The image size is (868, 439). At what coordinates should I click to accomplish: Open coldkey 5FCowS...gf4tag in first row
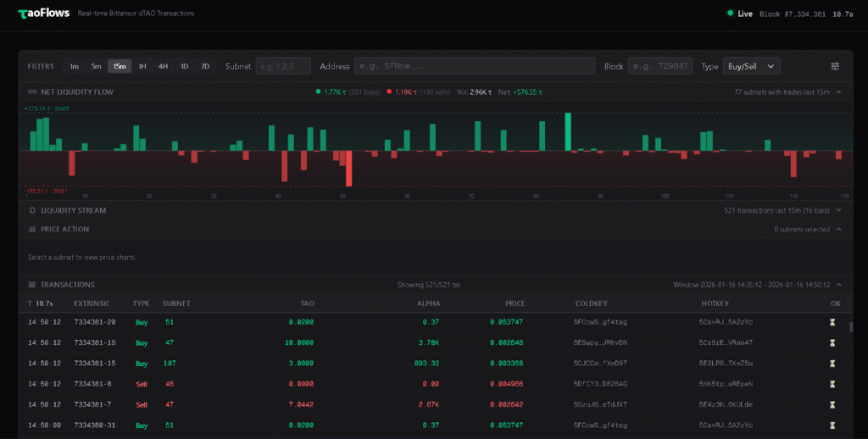point(600,322)
